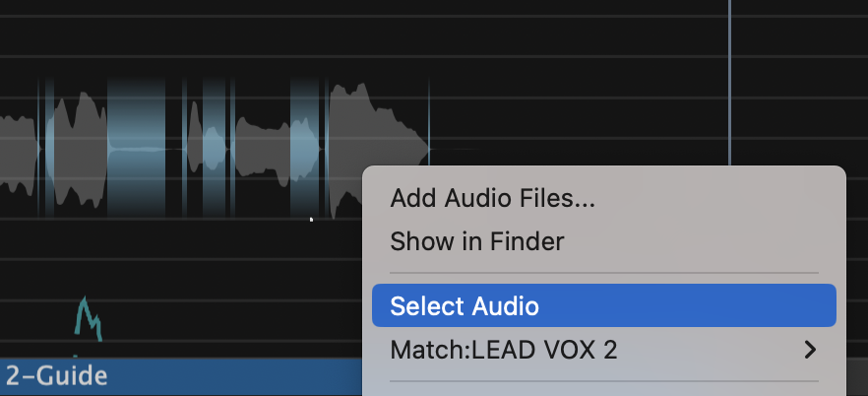
Task: Click thin blue sliver just before tallest peak
Action: pyautogui.click(x=326, y=148)
